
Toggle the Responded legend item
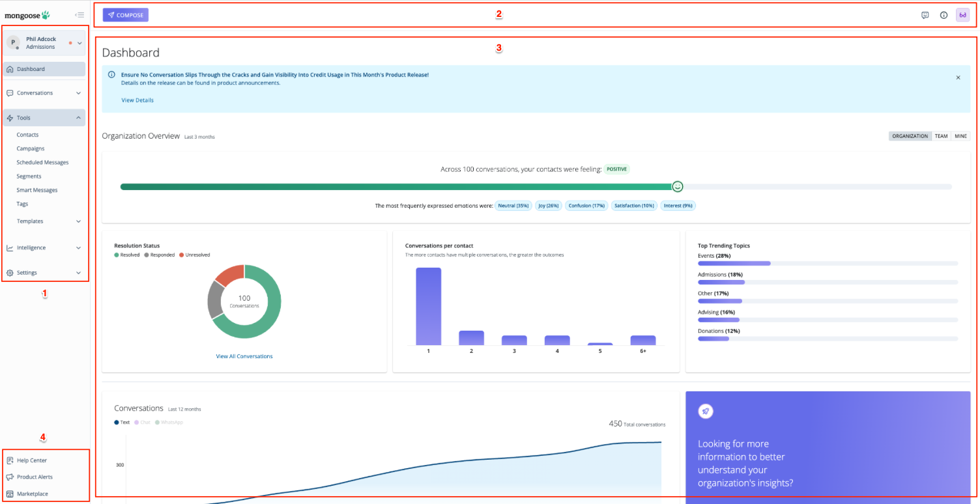tap(160, 255)
